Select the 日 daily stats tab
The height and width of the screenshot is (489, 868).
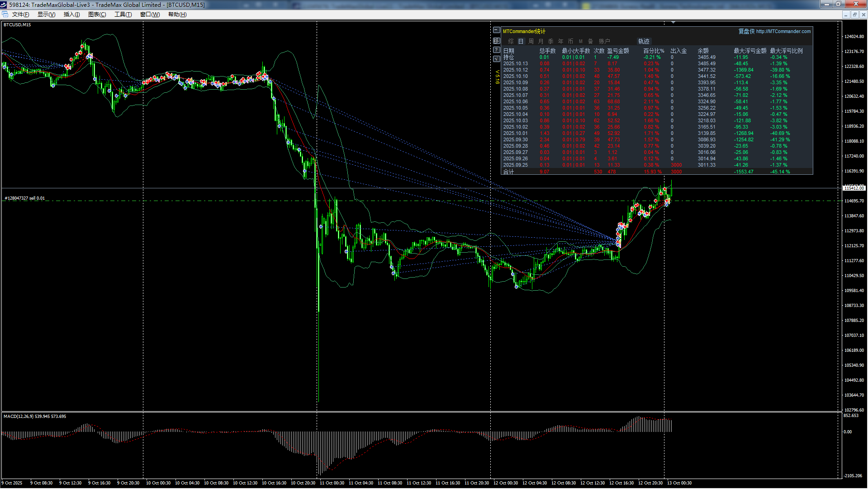(x=521, y=41)
